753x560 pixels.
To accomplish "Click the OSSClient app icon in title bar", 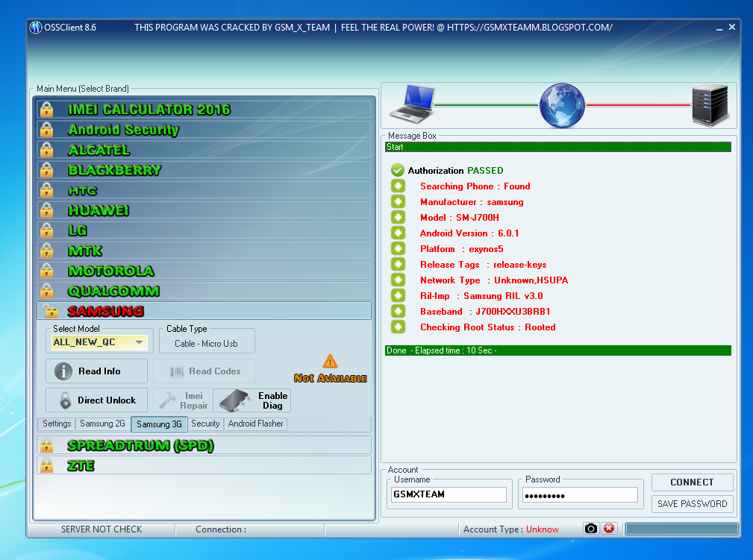I will [36, 28].
